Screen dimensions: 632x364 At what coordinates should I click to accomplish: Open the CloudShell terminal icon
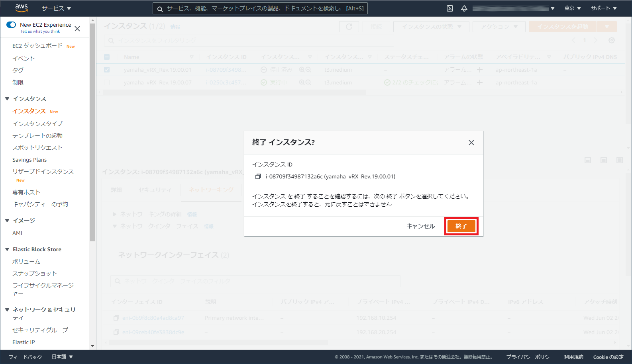tap(450, 8)
